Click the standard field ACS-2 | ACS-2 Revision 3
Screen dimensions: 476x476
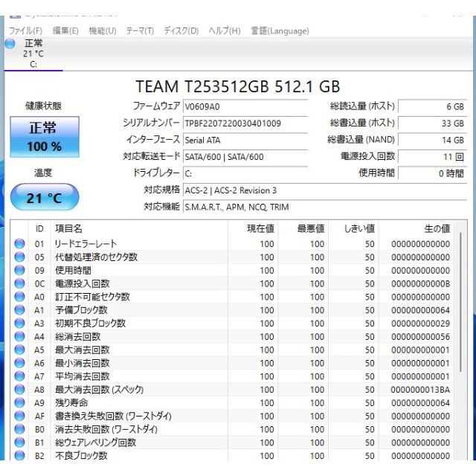point(325,190)
